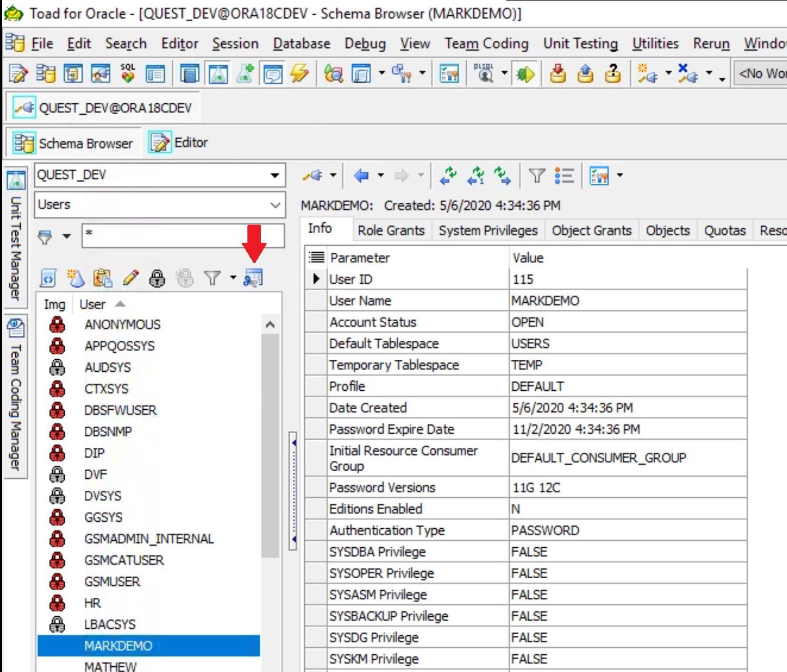Viewport: 787px width, 672px height.
Task: Select the GSMADMIN_INTERNAL user row
Action: (149, 539)
